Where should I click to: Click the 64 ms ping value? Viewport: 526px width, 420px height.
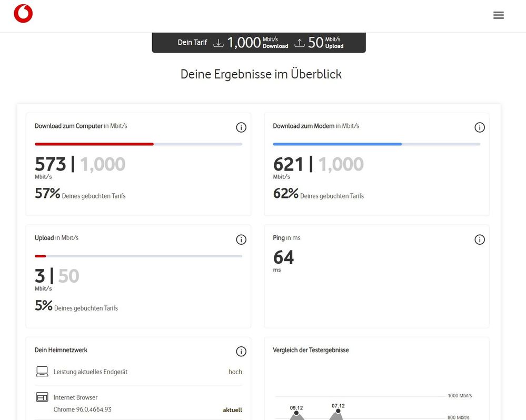coord(283,257)
